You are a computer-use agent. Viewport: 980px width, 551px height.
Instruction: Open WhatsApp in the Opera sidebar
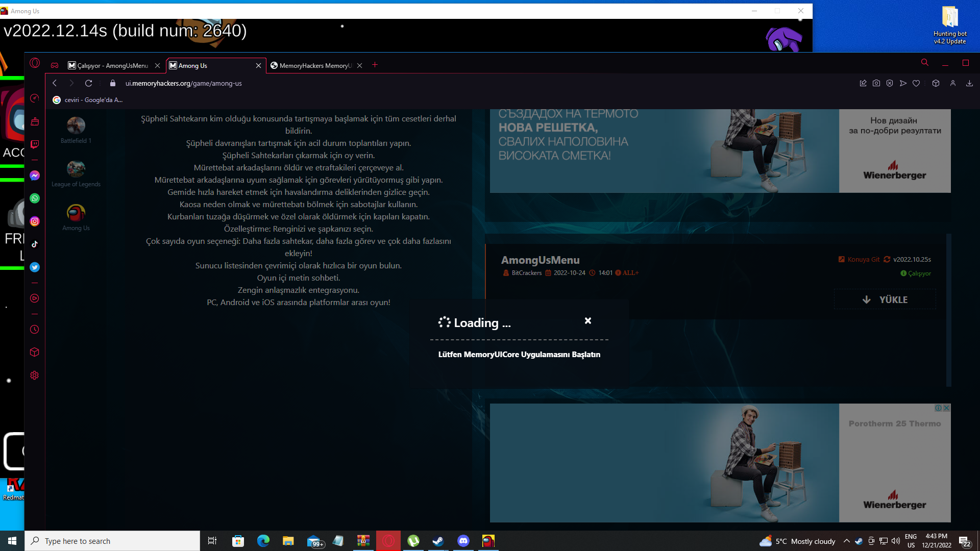tap(35, 198)
